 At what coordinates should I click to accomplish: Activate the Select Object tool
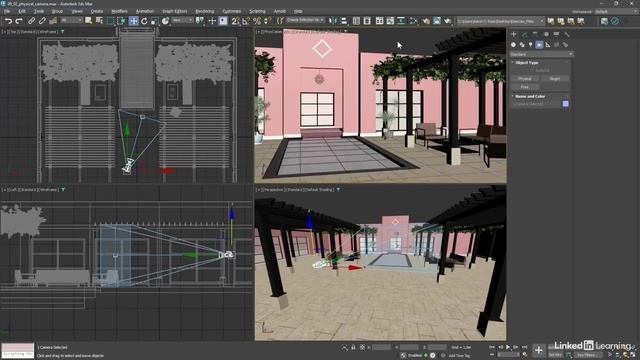(89, 21)
